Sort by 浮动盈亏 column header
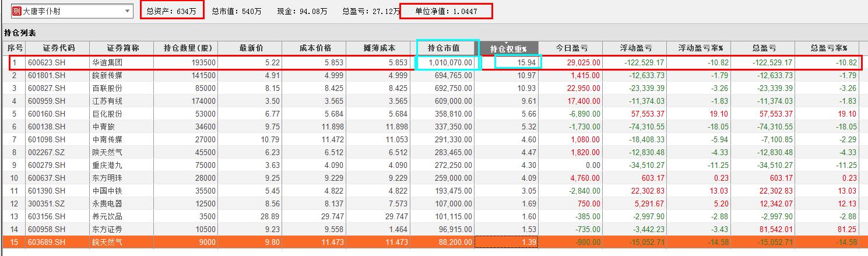Screen dimensions: 868x256 pos(635,48)
